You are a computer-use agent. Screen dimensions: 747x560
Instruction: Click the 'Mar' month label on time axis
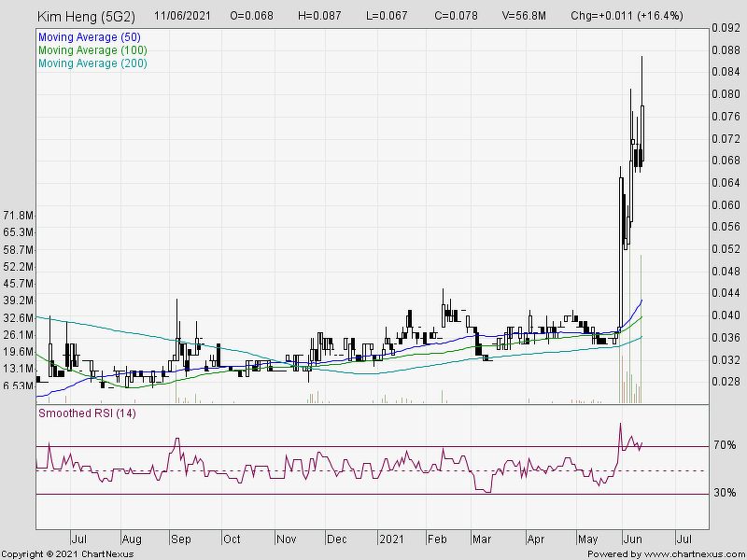(482, 539)
